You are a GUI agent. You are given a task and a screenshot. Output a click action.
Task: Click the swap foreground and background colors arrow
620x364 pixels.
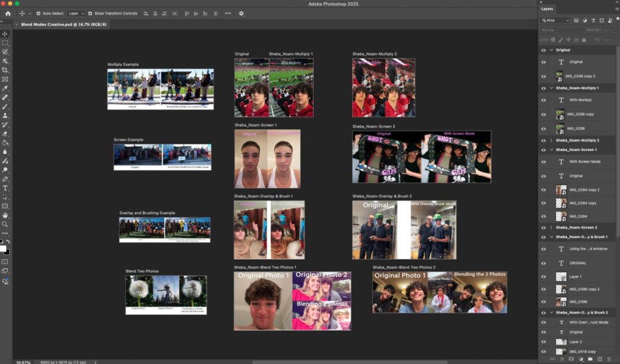[x=8, y=241]
